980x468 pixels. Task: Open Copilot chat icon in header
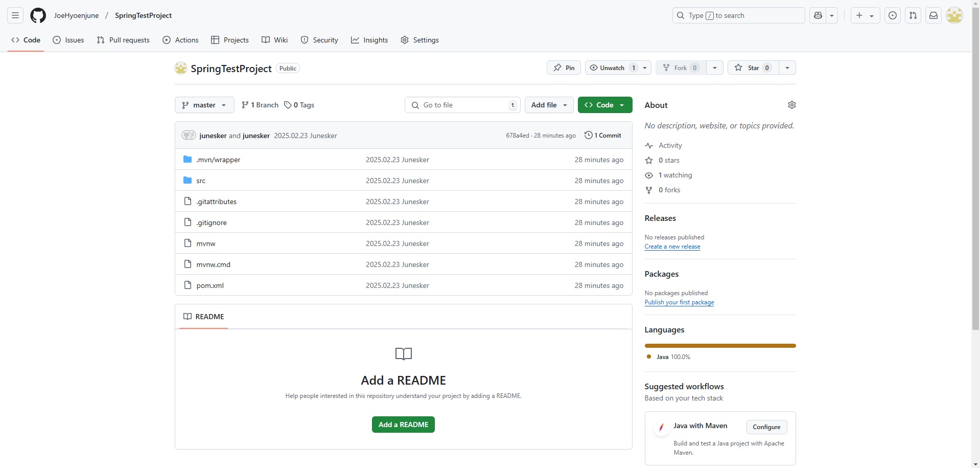(x=818, y=15)
